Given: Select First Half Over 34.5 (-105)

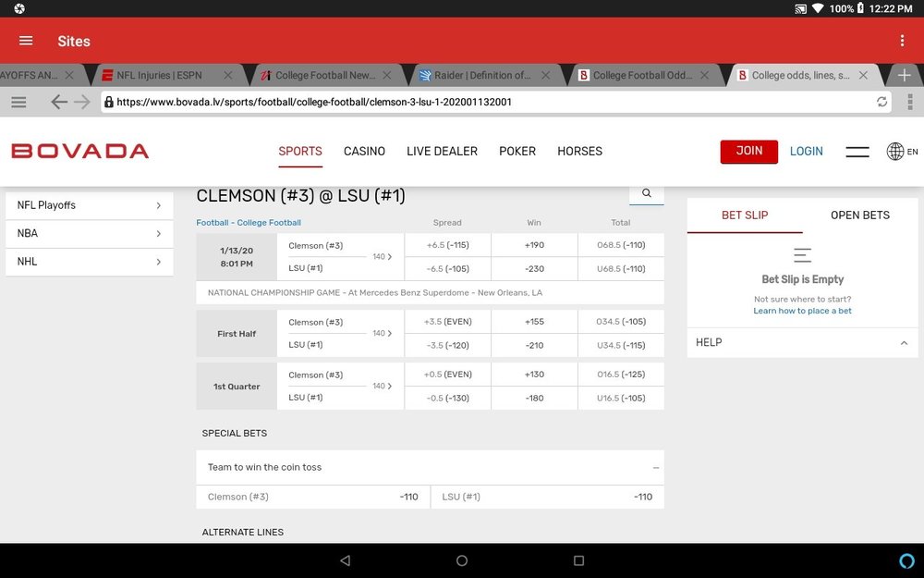Looking at the screenshot, I should [621, 322].
